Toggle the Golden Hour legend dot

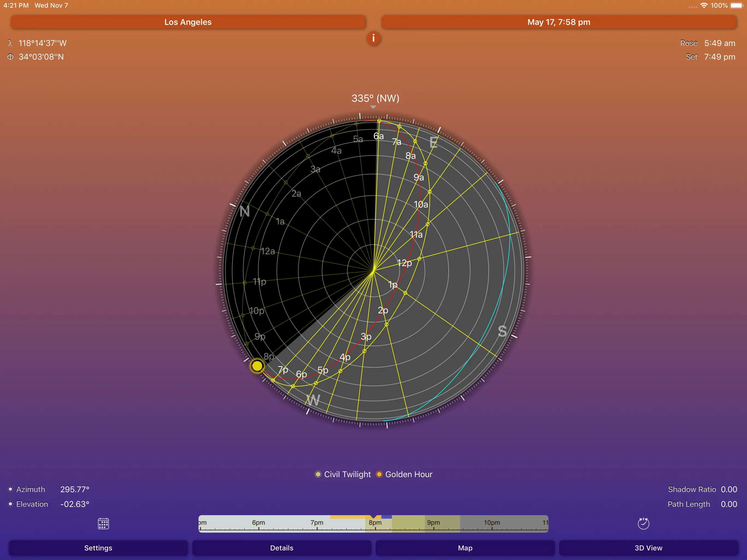point(379,474)
